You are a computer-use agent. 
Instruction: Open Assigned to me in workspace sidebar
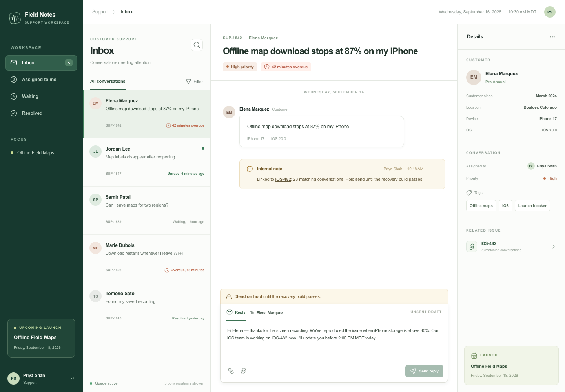pyautogui.click(x=41, y=80)
